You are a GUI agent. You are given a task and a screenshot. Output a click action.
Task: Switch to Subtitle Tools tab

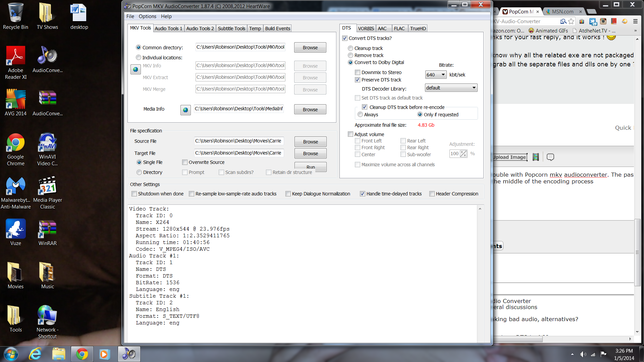click(x=231, y=28)
